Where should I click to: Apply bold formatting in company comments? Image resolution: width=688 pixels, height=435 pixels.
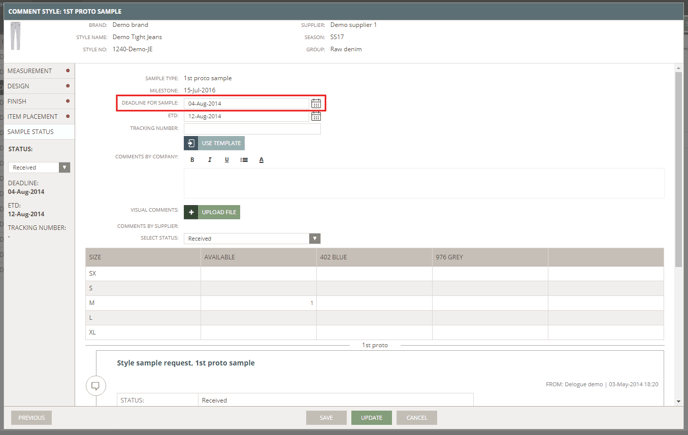tap(192, 160)
